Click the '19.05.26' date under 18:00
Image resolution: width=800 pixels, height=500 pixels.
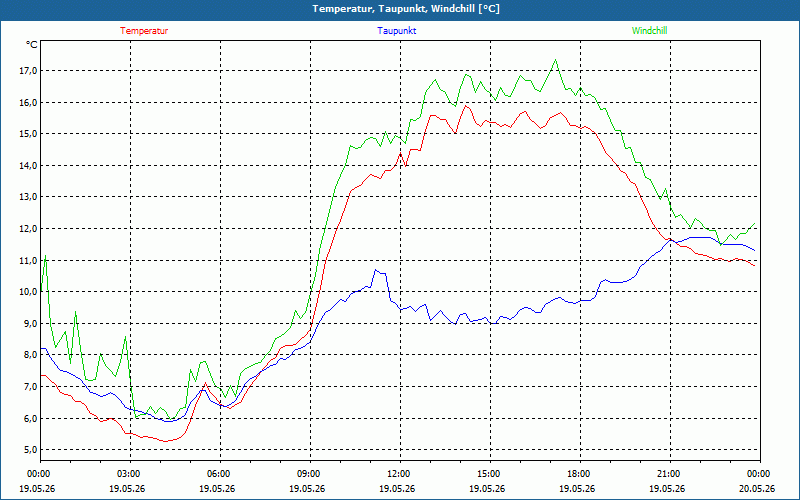(578, 489)
